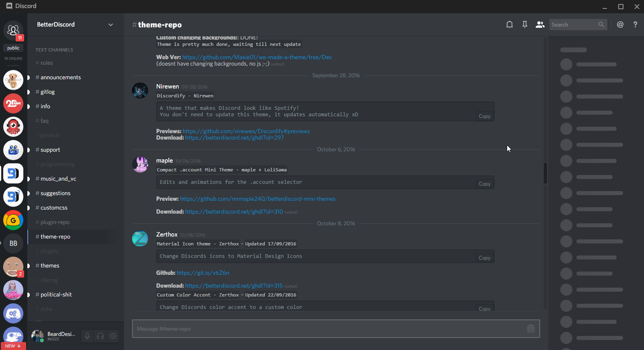The width and height of the screenshot is (644, 350).
Task: Toggle microphone mute
Action: (87, 336)
